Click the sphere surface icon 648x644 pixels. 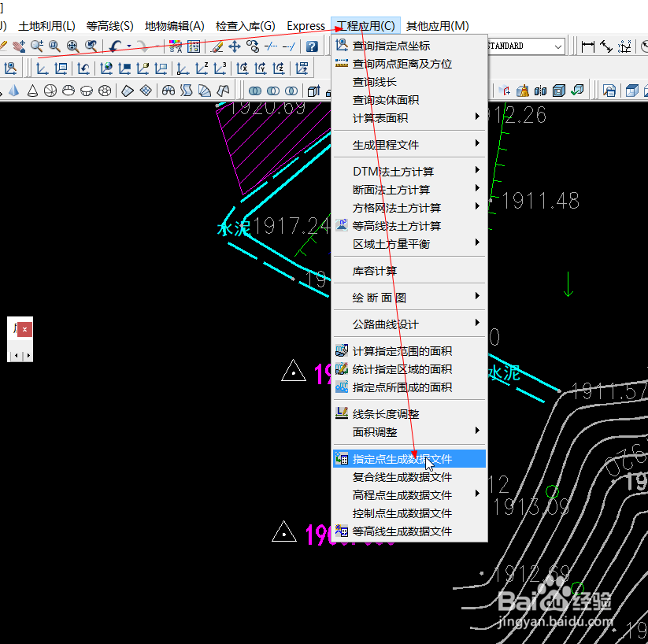point(50,90)
